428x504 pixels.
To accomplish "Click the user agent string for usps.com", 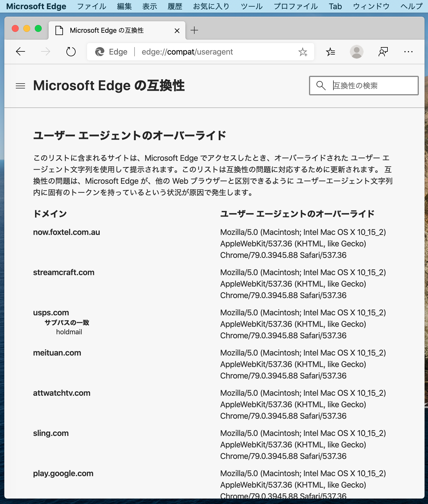I will click(x=303, y=324).
